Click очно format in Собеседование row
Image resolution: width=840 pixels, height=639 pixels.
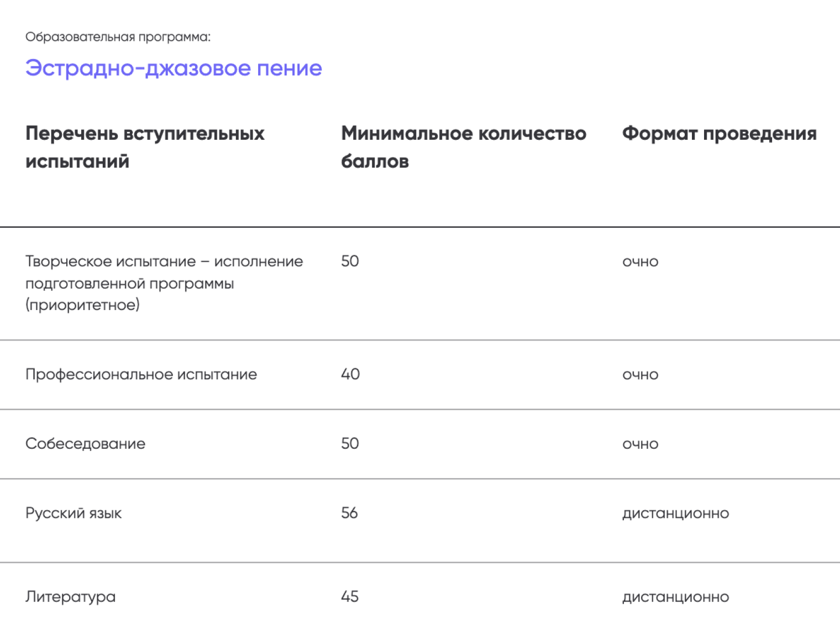point(640,444)
